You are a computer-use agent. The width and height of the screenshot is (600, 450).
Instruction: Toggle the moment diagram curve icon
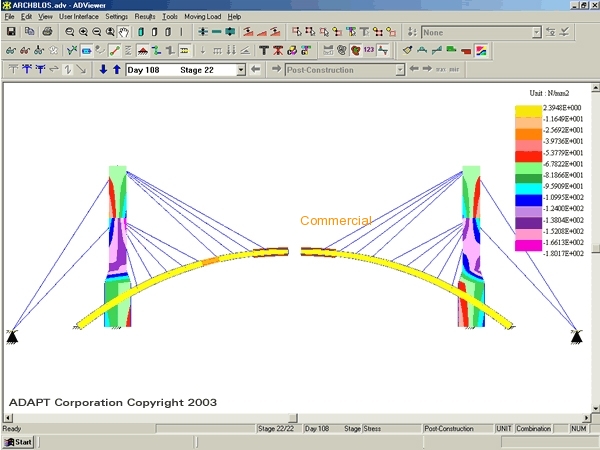(383, 50)
